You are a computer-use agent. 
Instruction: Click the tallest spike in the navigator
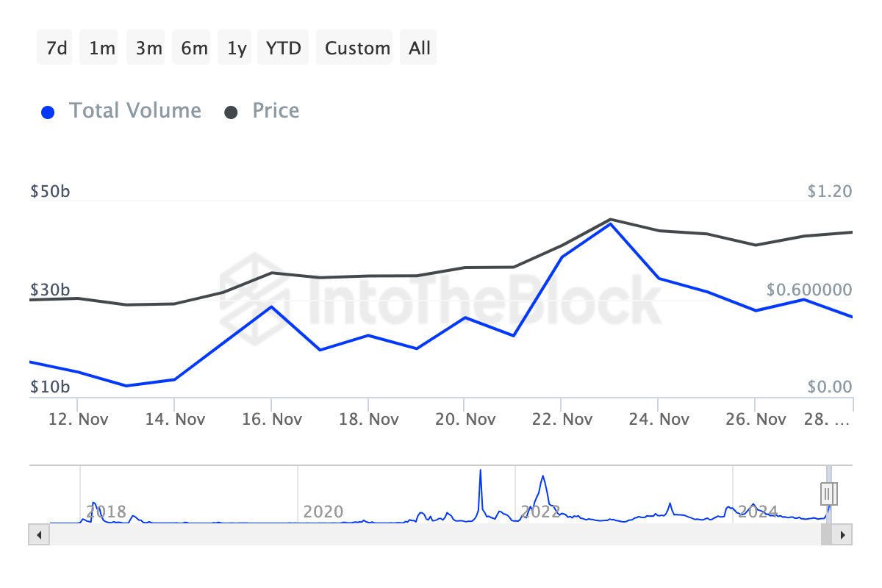coord(481,472)
